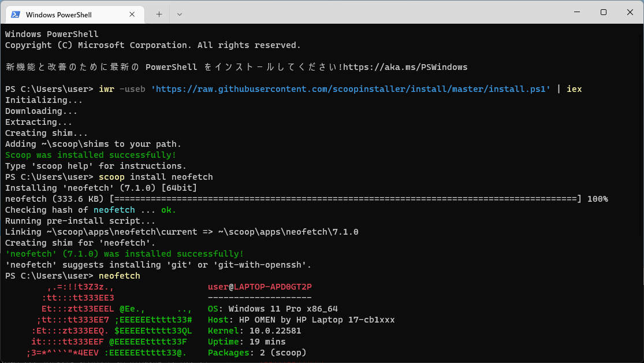644x363 pixels.
Task: Open the https://aka.ms/PSWindows link
Action: coord(405,66)
